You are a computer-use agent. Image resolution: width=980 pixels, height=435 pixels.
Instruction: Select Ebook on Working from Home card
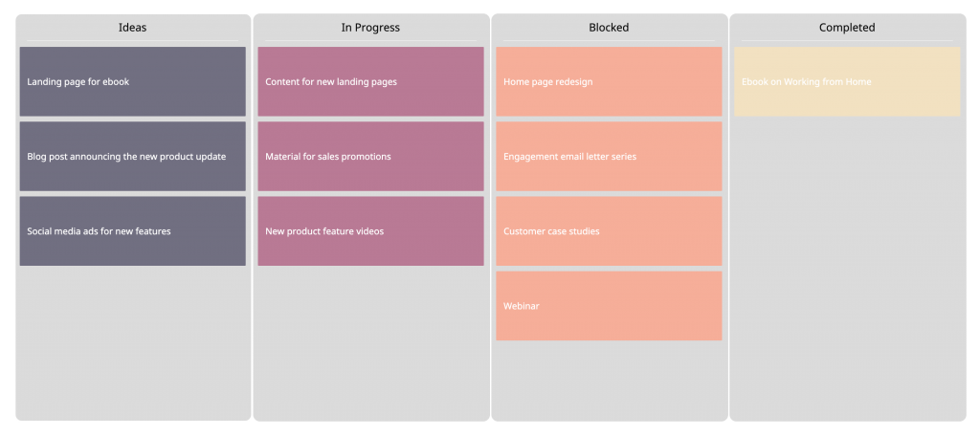coord(847,82)
